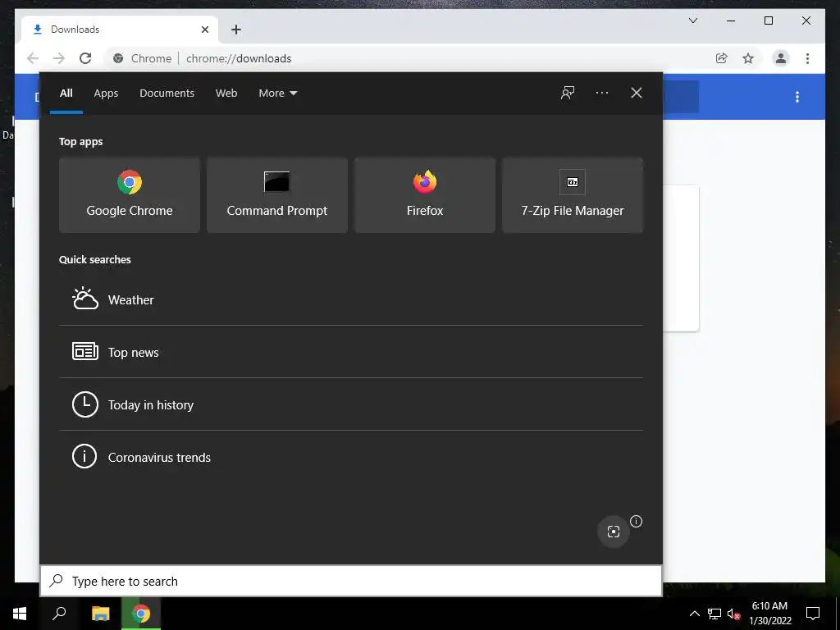The width and height of the screenshot is (840, 630).
Task: Open the clock showing 6:10 AM
Action: (x=769, y=614)
